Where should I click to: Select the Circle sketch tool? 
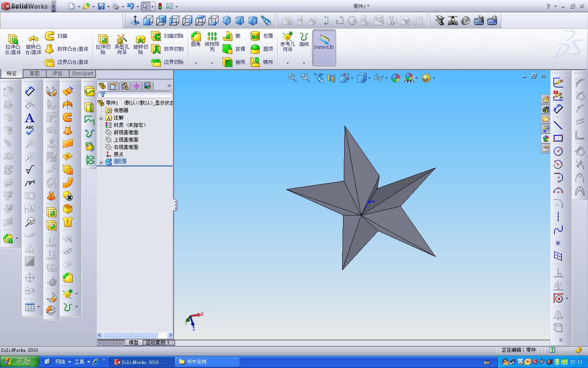[558, 151]
